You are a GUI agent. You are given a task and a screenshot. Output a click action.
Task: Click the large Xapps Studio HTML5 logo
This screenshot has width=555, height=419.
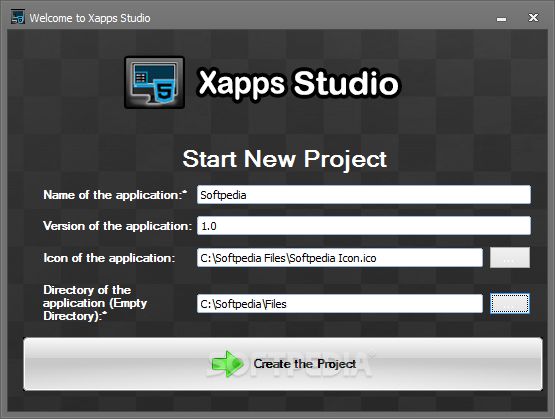click(155, 82)
